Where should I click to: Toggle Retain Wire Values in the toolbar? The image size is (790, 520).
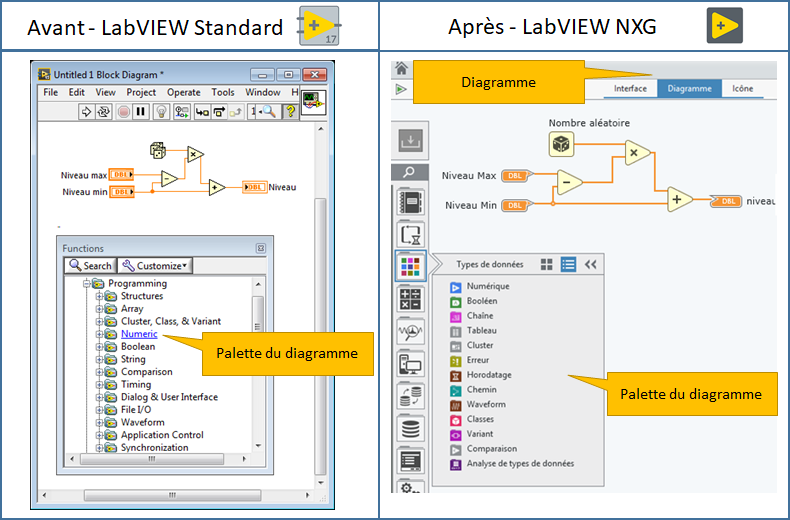181,111
